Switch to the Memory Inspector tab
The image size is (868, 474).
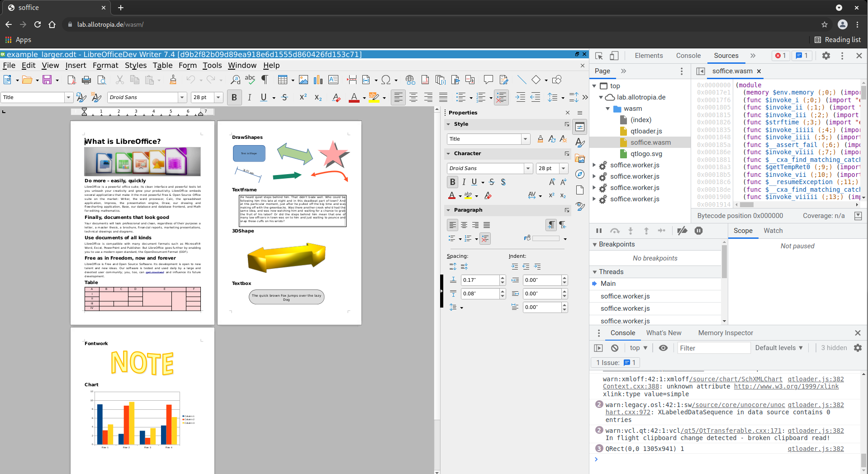tap(726, 333)
